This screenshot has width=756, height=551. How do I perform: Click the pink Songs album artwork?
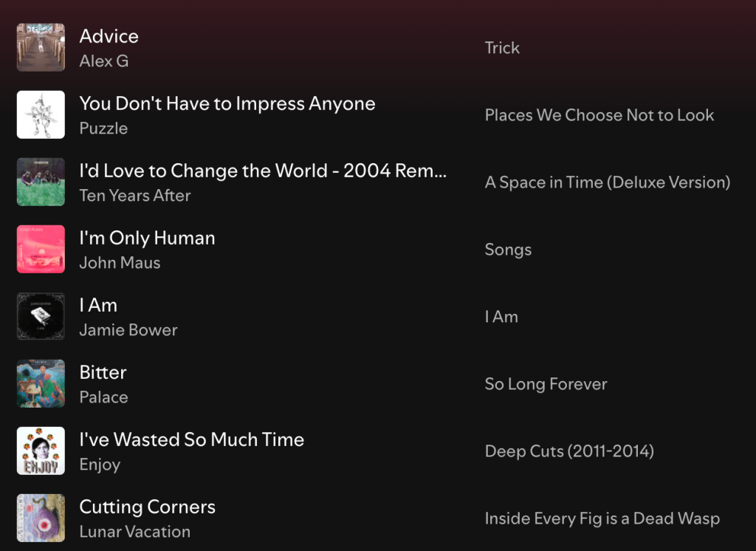tap(41, 249)
